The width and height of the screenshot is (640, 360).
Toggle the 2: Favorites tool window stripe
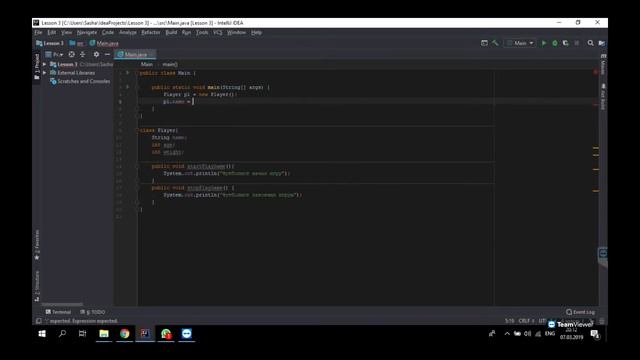click(37, 244)
